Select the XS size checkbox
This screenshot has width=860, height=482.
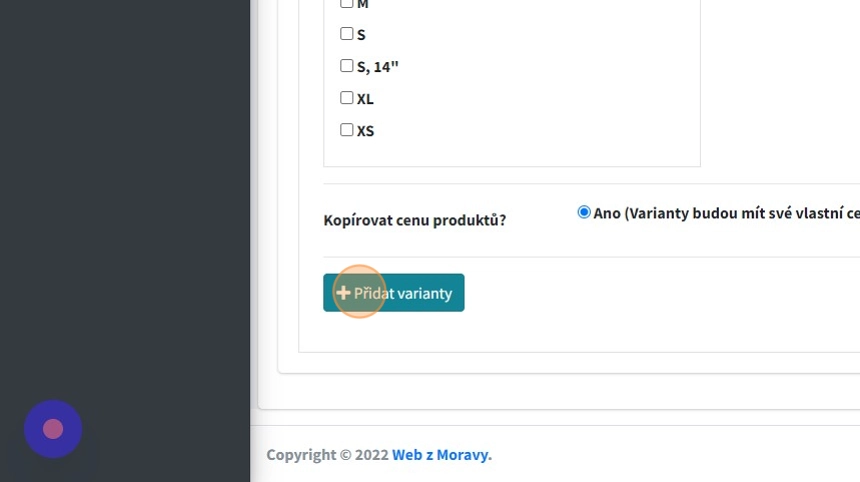[x=347, y=130]
